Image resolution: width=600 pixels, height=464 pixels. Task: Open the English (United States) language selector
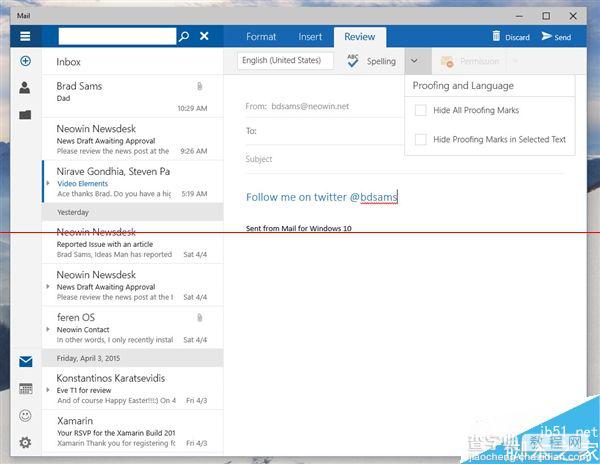point(285,60)
